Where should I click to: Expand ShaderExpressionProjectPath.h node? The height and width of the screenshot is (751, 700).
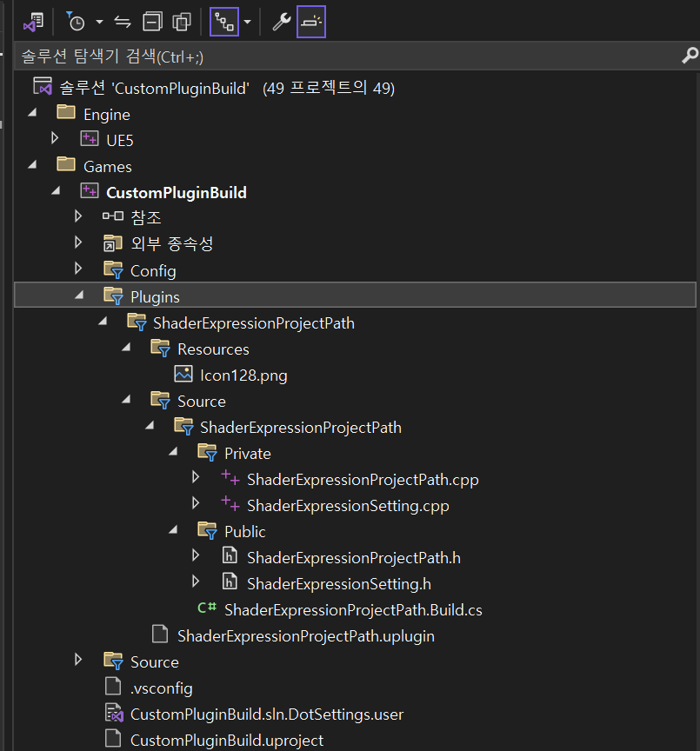[196, 555]
